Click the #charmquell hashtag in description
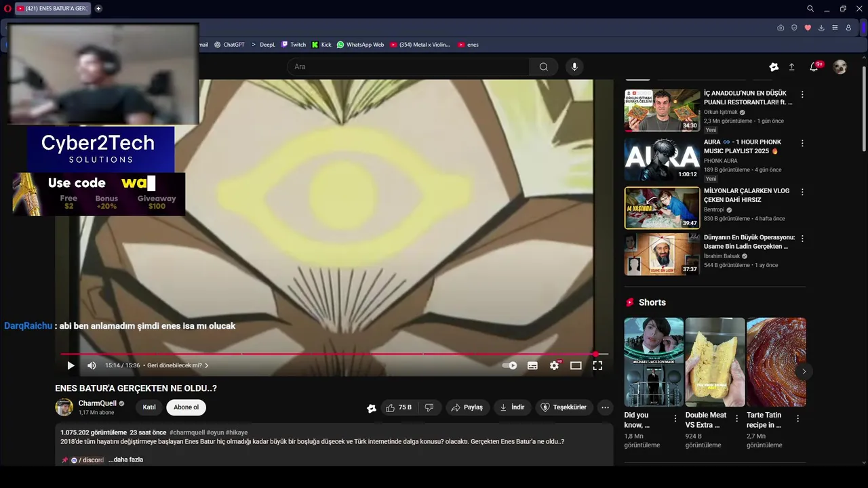This screenshot has width=868, height=488. tap(187, 432)
